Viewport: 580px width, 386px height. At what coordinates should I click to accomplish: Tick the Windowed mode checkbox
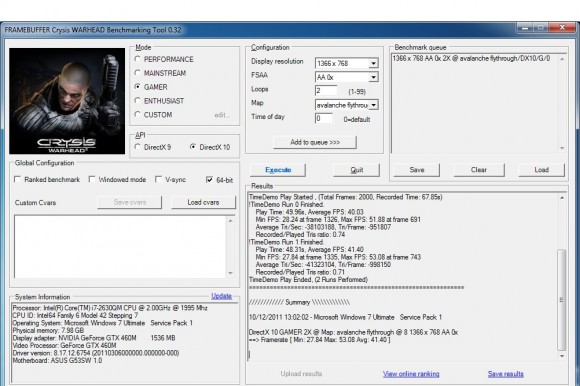(92, 180)
